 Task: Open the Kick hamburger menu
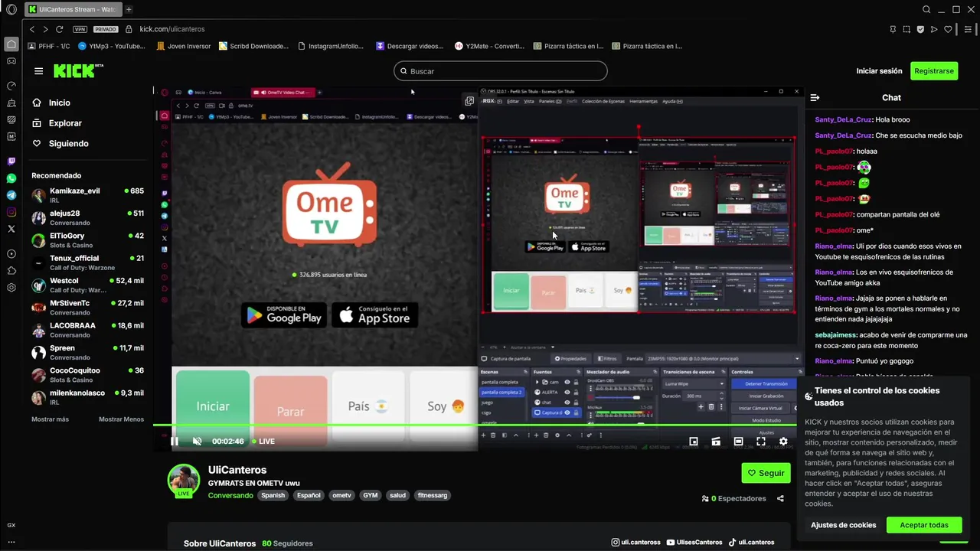pos(38,71)
